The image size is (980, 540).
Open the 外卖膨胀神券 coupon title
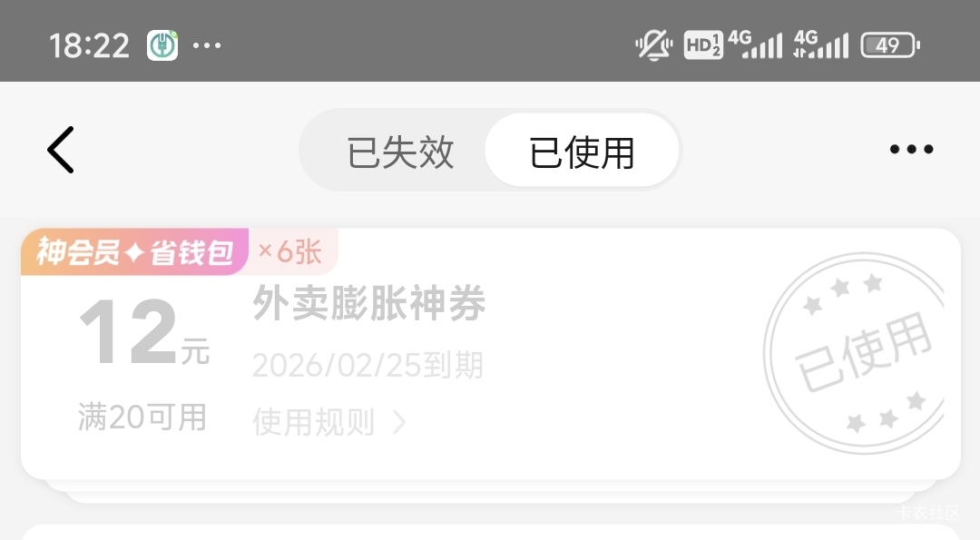coord(368,303)
